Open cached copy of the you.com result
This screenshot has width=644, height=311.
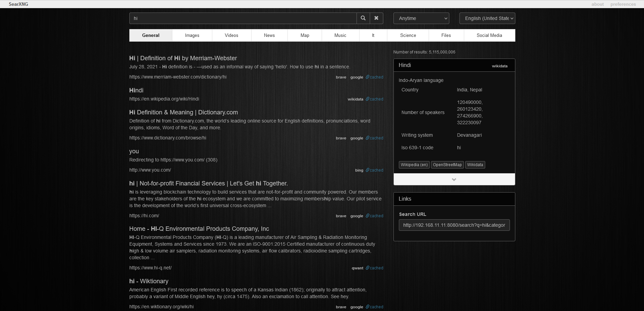click(374, 170)
